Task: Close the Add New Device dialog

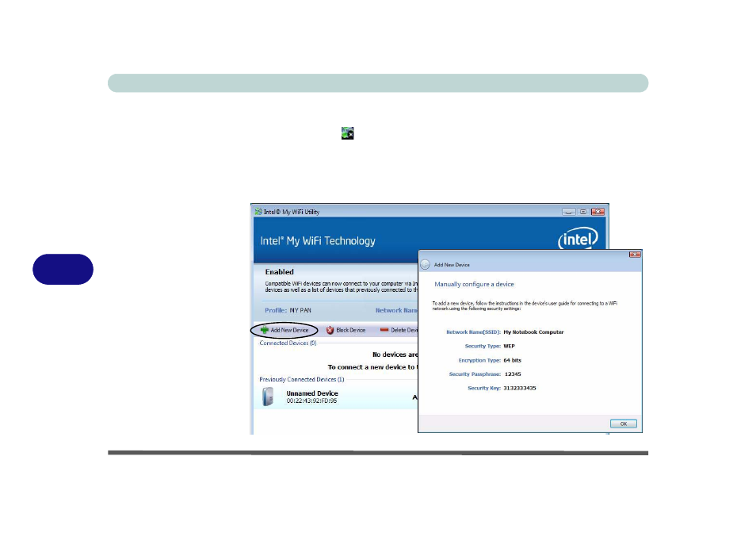Action: [x=635, y=254]
